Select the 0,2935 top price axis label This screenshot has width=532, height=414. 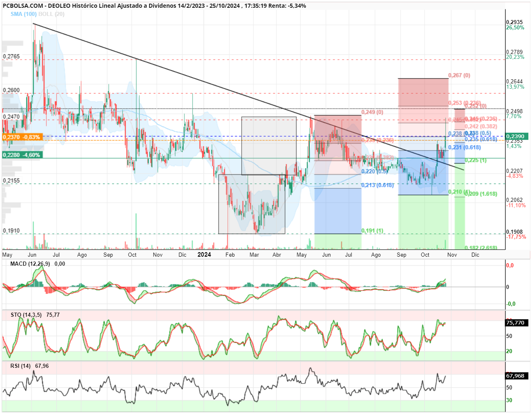tap(514, 22)
